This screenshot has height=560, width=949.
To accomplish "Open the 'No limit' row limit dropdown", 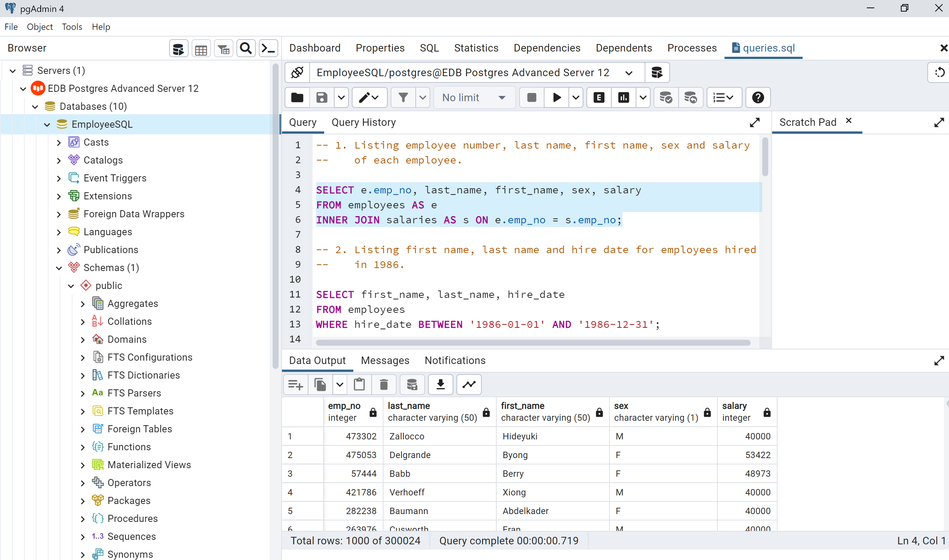I will 474,97.
